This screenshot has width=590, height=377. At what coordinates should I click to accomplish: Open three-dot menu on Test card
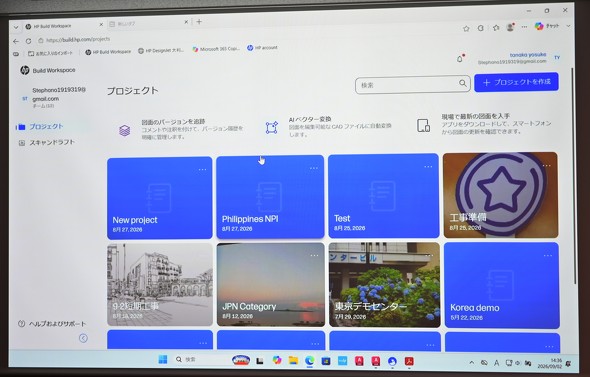(x=428, y=166)
